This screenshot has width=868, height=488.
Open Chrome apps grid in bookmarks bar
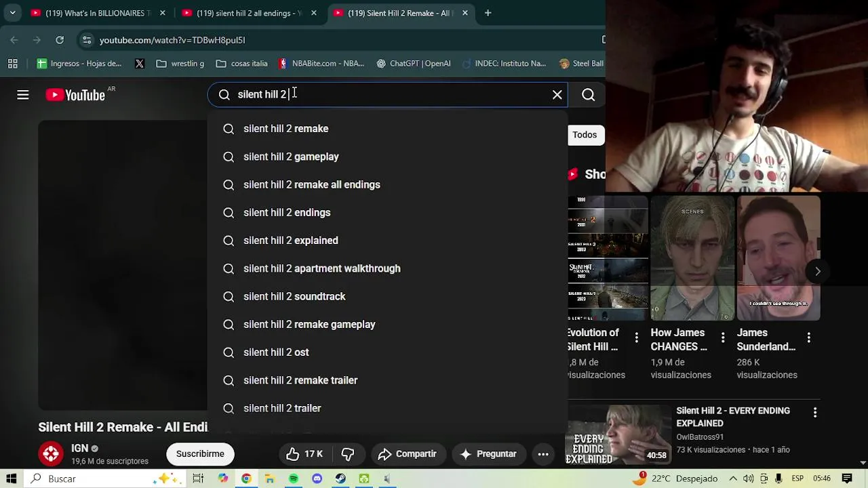pyautogui.click(x=12, y=64)
